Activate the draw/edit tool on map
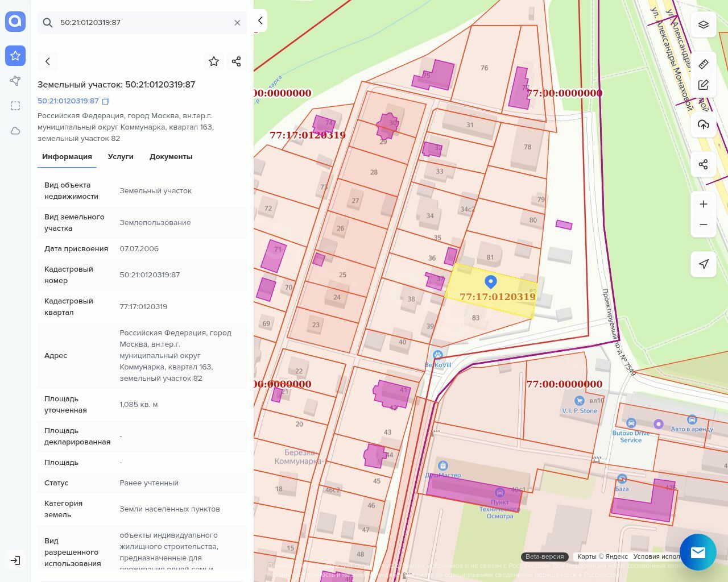The height and width of the screenshot is (582, 728). click(x=704, y=85)
